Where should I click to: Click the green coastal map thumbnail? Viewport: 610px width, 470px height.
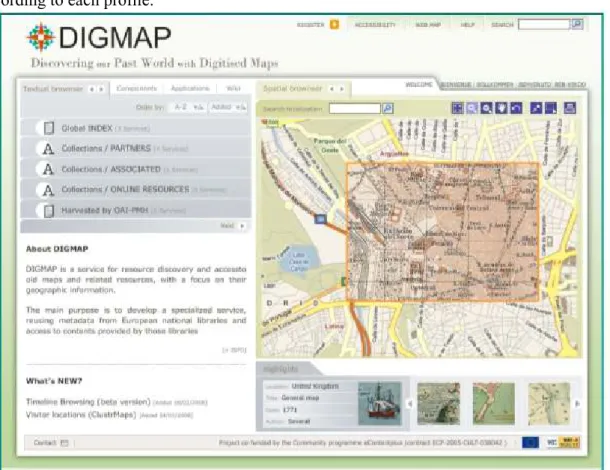pos(494,403)
